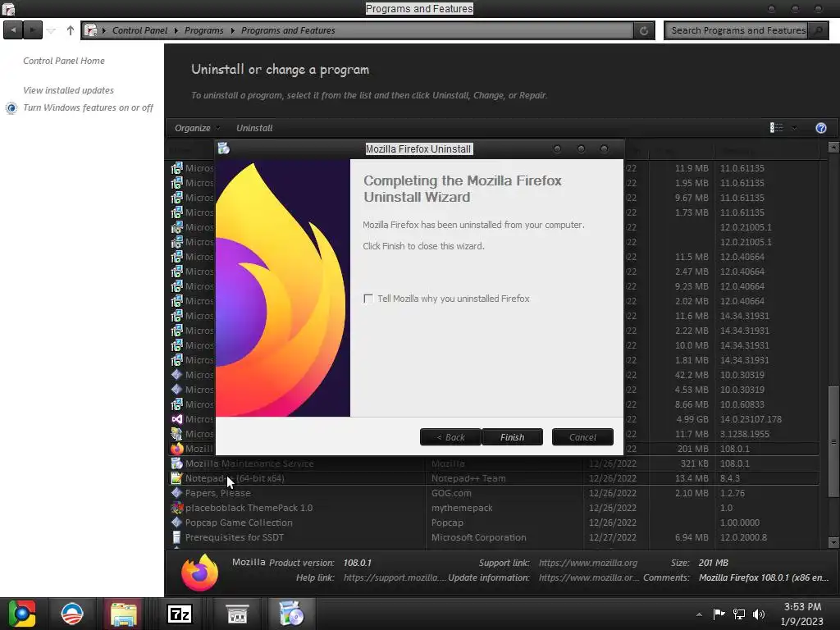Show hidden tray icons arrow
840x630 pixels.
coord(699,614)
